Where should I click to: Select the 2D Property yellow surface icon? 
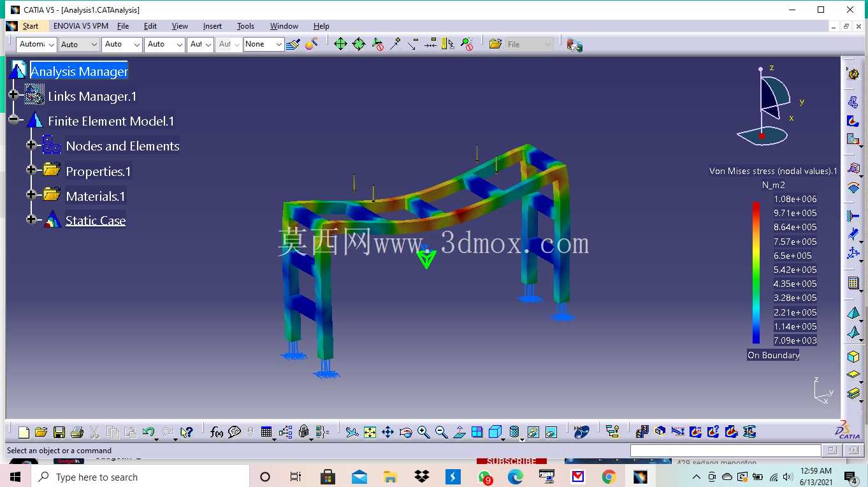(x=853, y=375)
